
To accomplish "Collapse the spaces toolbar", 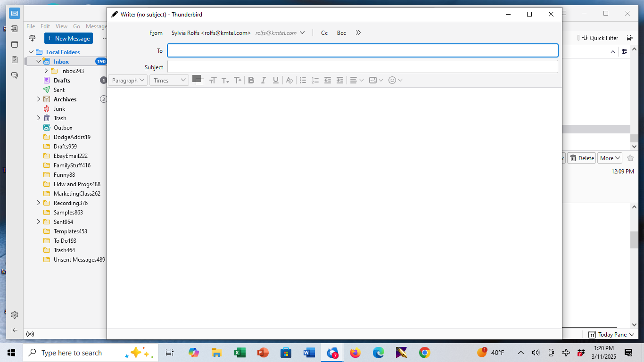I will [15, 330].
